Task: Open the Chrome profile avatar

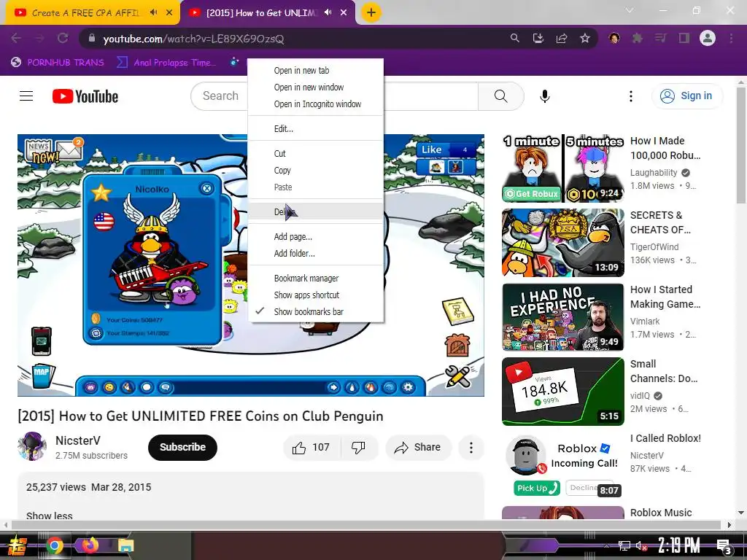Action: [x=708, y=38]
